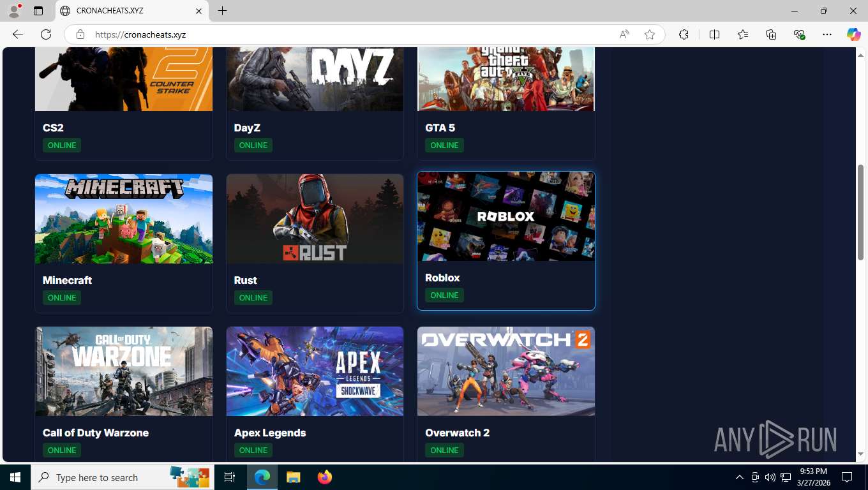Open the Collections icon
Viewport: 868px width, 490px height.
point(771,34)
